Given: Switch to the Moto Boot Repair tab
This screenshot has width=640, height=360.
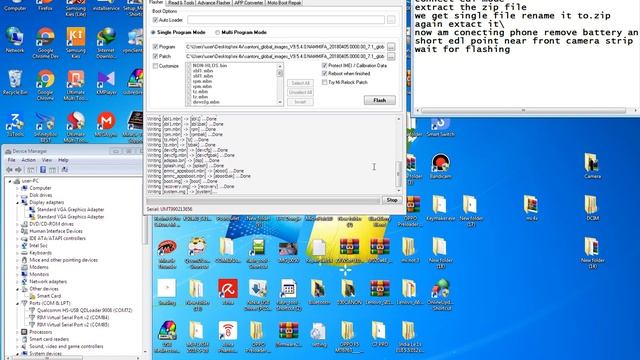Looking at the screenshot, I should (284, 2).
